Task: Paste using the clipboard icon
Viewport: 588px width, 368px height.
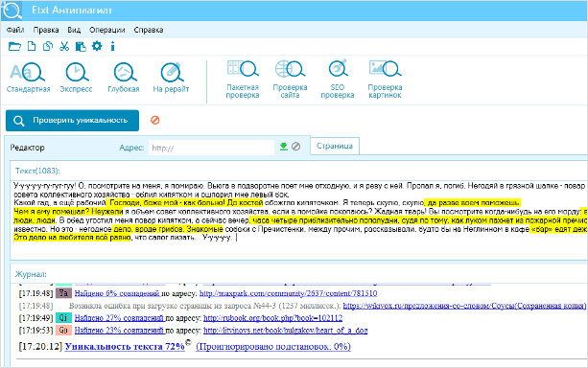Action: pyautogui.click(x=81, y=46)
